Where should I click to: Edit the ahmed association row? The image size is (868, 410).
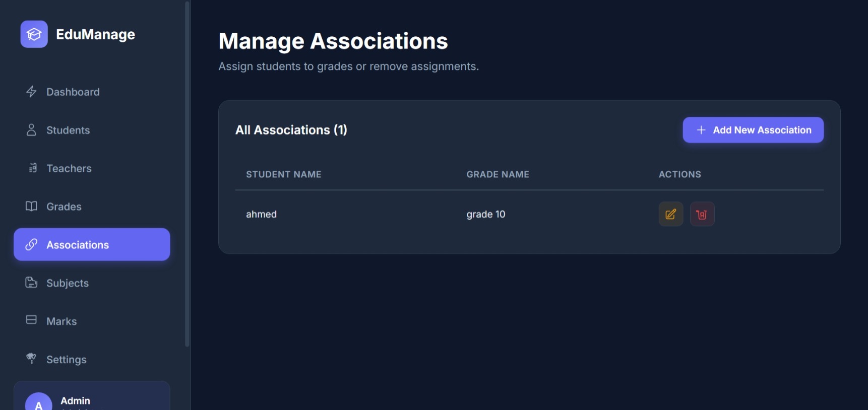pyautogui.click(x=670, y=214)
